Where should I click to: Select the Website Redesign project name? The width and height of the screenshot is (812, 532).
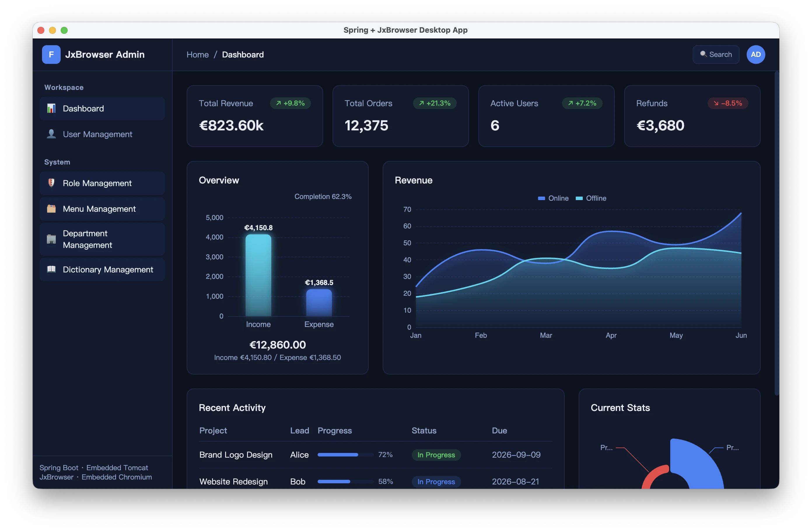pos(233,482)
